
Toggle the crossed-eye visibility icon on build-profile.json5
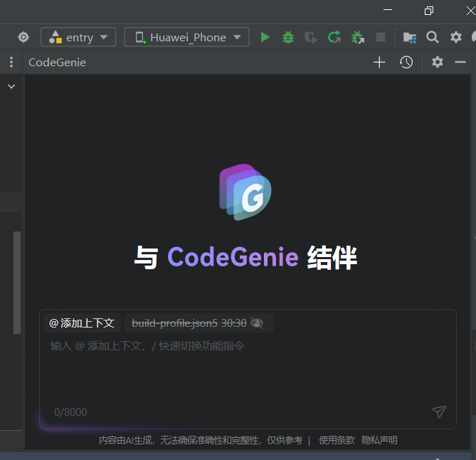[x=257, y=323]
